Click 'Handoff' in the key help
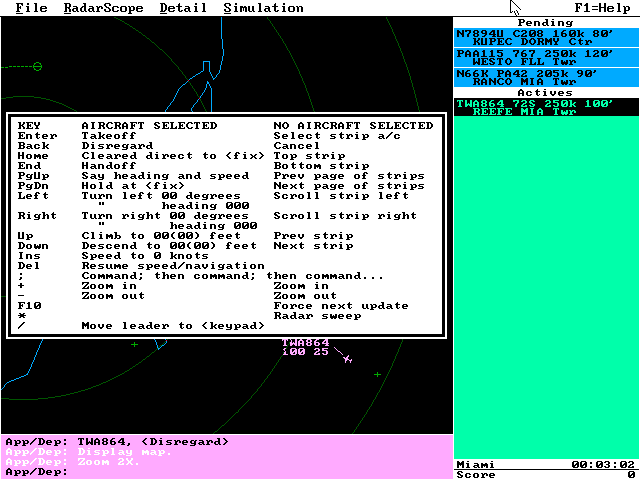The image size is (640, 480). click(x=109, y=165)
